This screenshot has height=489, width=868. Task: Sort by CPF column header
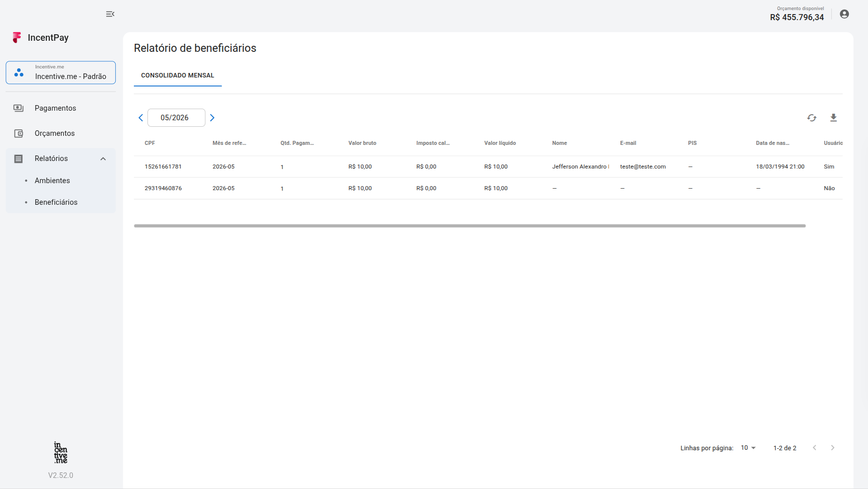[x=150, y=143]
